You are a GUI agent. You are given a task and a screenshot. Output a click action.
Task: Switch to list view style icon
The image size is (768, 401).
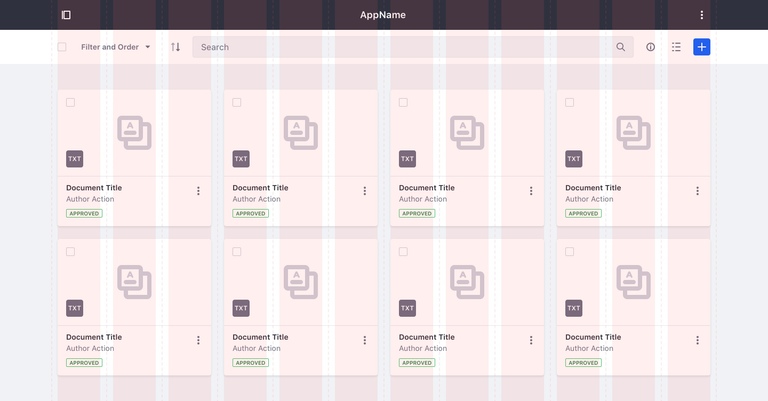676,47
